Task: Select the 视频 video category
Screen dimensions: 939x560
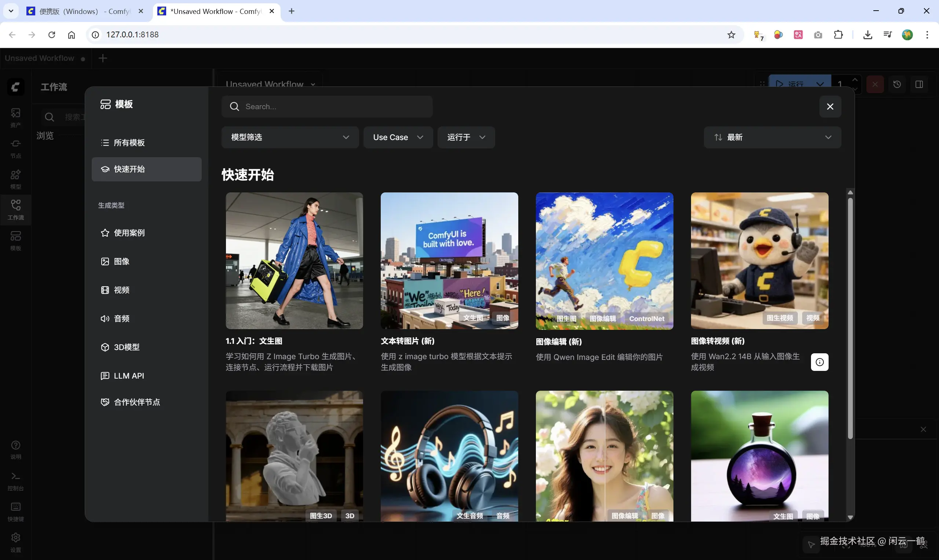Action: (x=121, y=290)
